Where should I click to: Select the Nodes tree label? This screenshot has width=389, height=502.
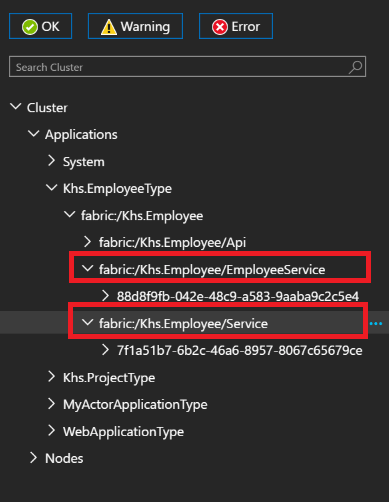tap(64, 459)
